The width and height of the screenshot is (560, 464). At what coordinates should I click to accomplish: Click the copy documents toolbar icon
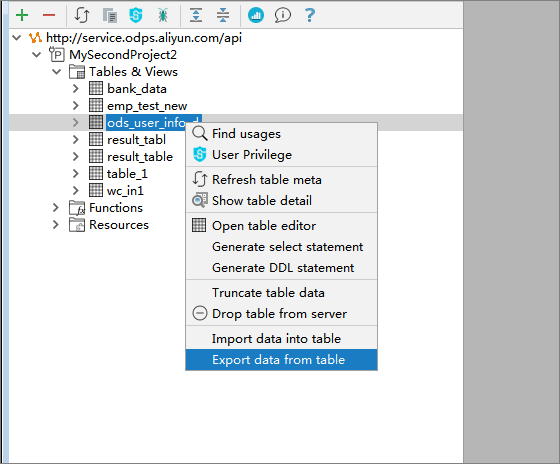pos(110,16)
